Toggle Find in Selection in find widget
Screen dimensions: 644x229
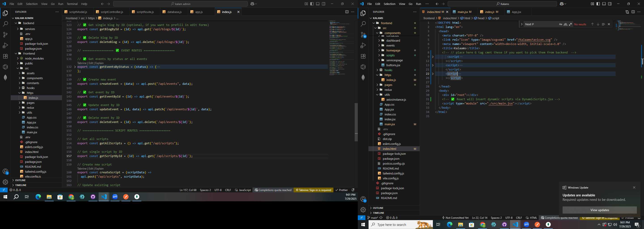click(603, 24)
